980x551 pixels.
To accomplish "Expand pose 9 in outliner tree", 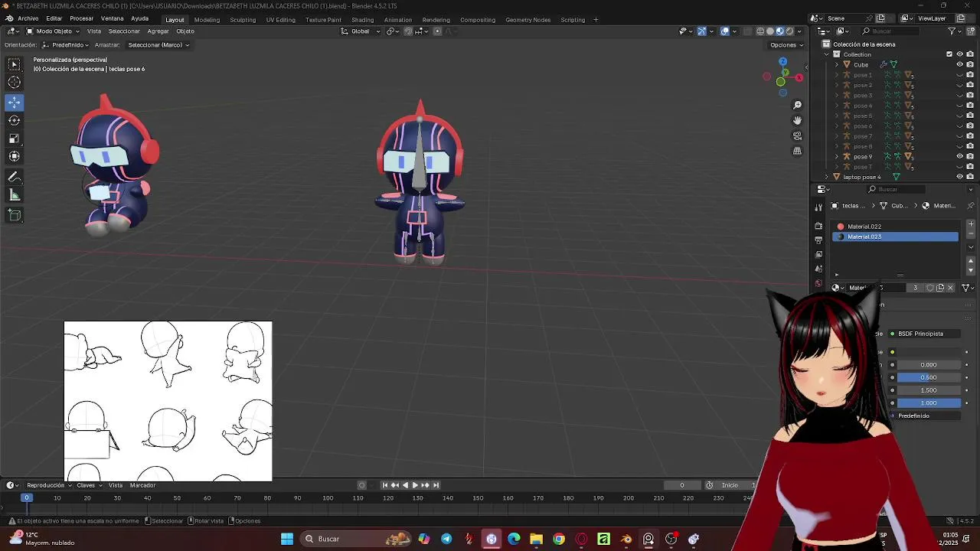I will 837,156.
